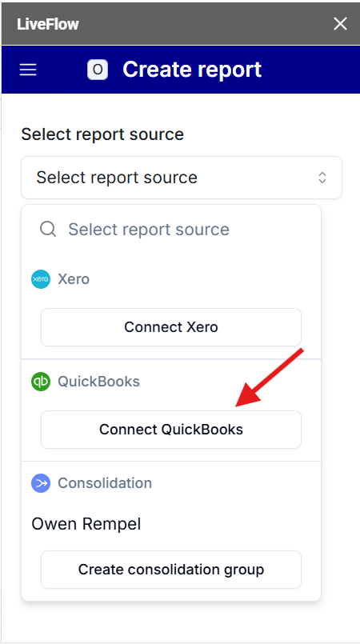Click the O workspace avatar icon
Screen dimensions: 360x644
(98, 70)
